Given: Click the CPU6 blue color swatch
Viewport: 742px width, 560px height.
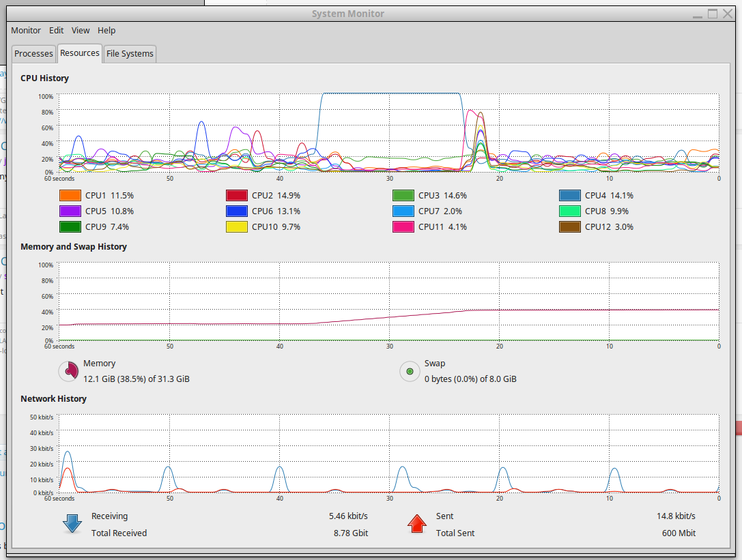Looking at the screenshot, I should click(x=237, y=211).
